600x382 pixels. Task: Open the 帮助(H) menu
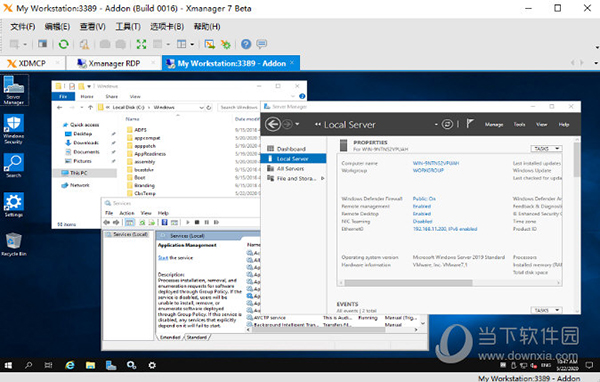coord(207,27)
